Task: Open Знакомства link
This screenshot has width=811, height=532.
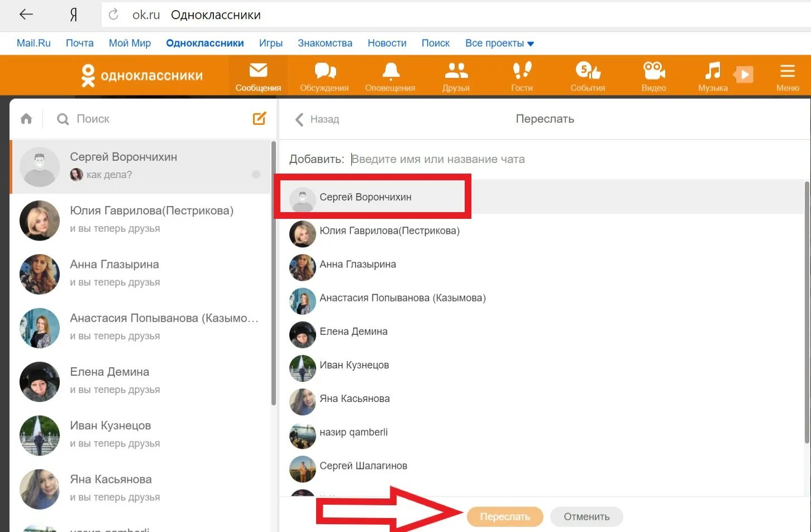Action: (x=325, y=43)
